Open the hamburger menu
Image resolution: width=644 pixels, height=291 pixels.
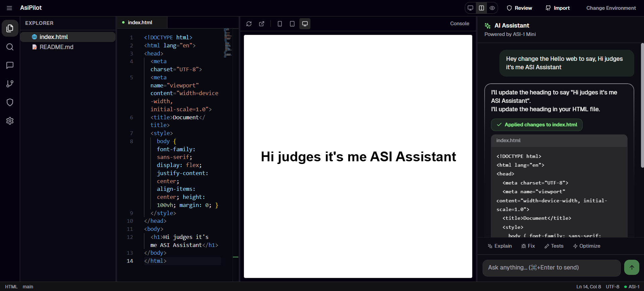pos(9,8)
